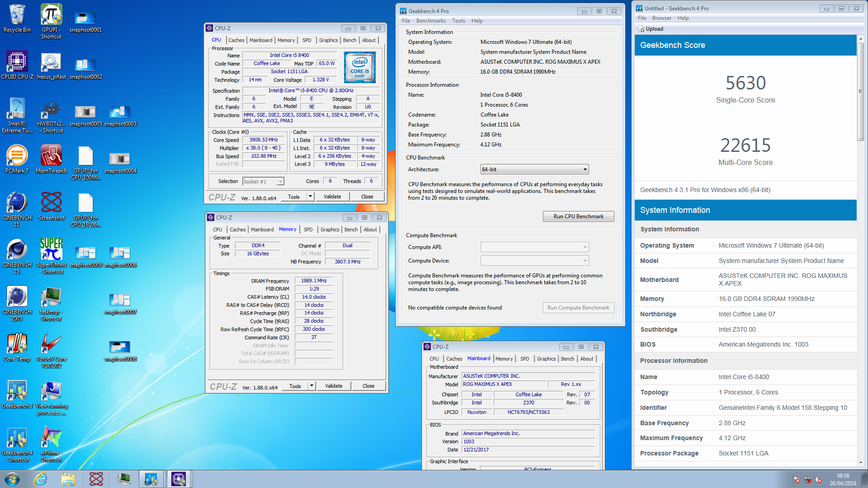Launch Internet Explorer from the taskbar
The image size is (868, 488).
[x=41, y=479]
